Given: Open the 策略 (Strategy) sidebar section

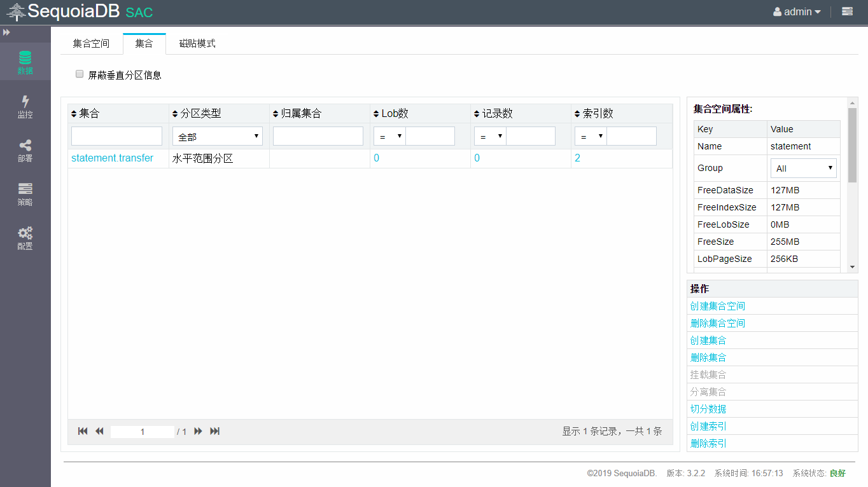Looking at the screenshot, I should click(x=25, y=194).
